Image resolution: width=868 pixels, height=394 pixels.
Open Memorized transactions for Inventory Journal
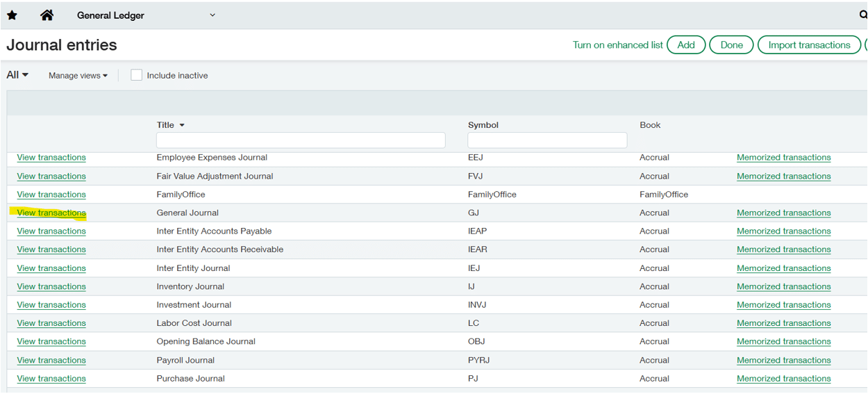pos(783,286)
